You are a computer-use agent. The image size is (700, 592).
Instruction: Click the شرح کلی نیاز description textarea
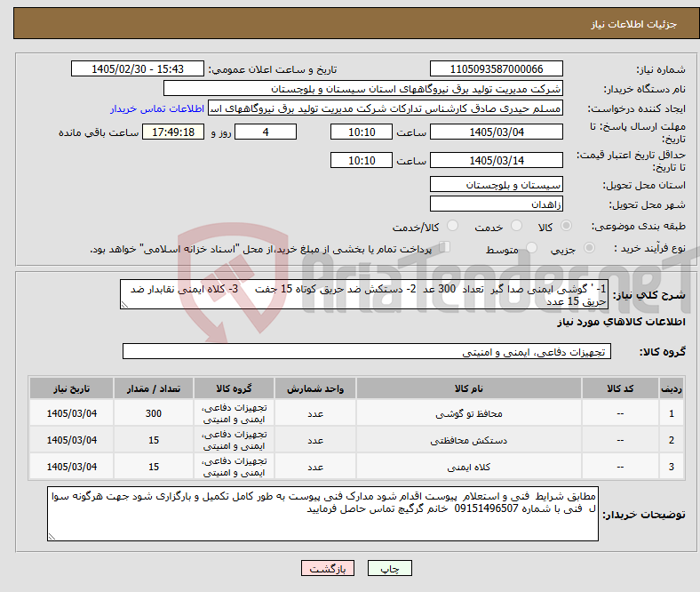tap(364, 294)
